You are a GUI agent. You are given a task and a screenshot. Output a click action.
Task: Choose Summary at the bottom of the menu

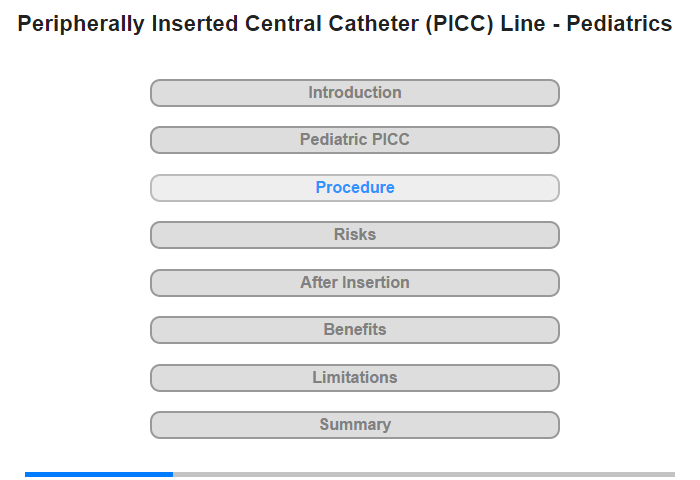[354, 425]
